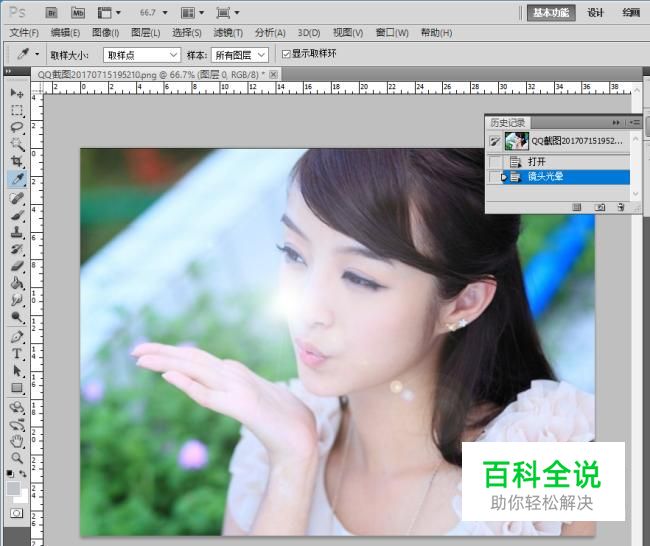Screen dimensions: 650x546
Task: Select the Move tool
Action: point(17,93)
